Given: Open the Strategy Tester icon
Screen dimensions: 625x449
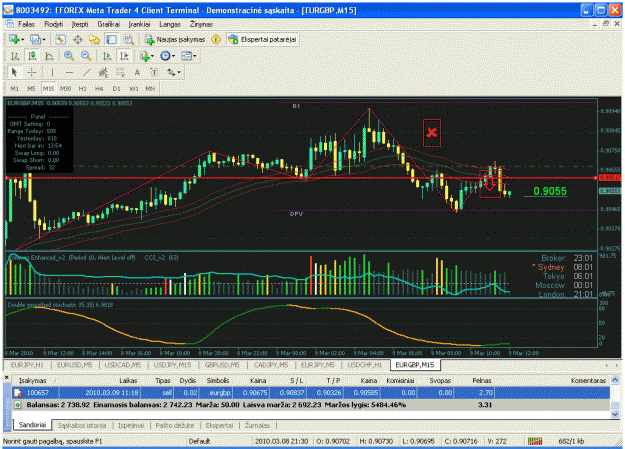Looking at the screenshot, I should [128, 39].
